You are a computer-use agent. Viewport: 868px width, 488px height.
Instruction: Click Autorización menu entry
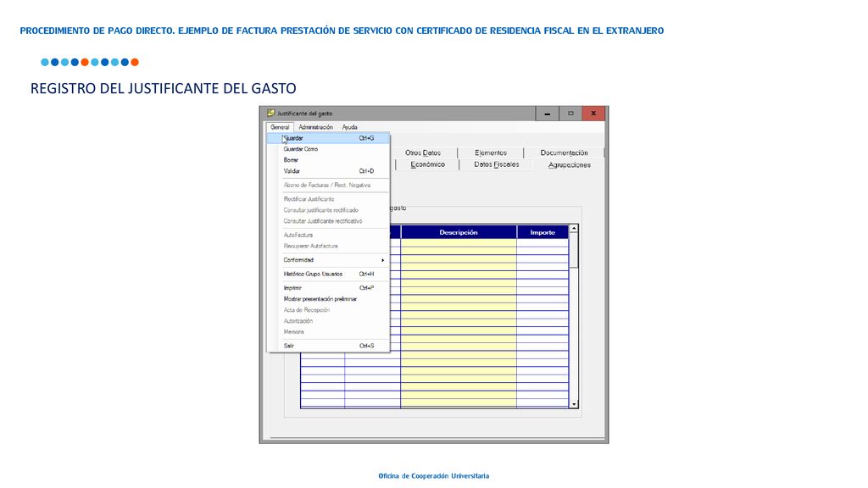pyautogui.click(x=328, y=321)
